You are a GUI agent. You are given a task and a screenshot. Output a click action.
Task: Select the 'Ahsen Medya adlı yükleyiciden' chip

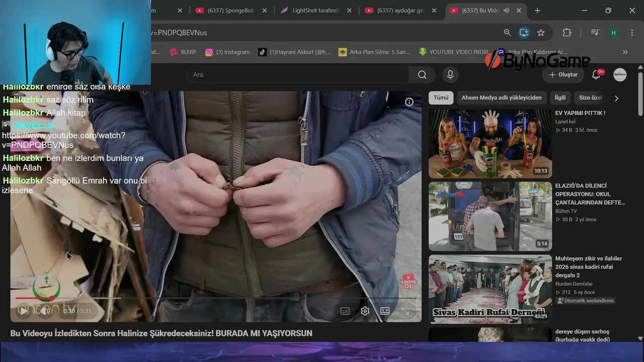point(502,98)
